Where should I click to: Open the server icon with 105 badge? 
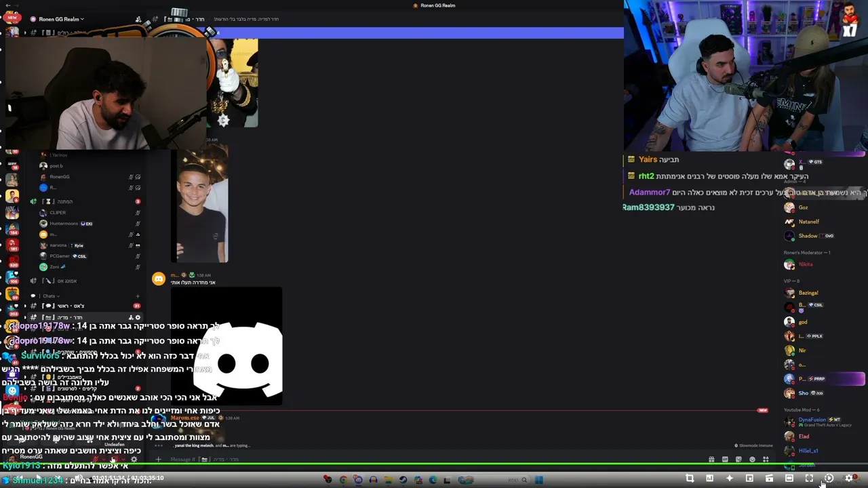12,277
